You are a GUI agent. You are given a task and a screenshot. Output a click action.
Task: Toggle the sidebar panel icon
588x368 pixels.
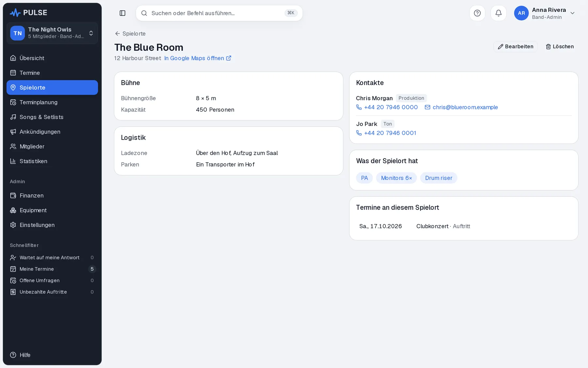(x=122, y=13)
